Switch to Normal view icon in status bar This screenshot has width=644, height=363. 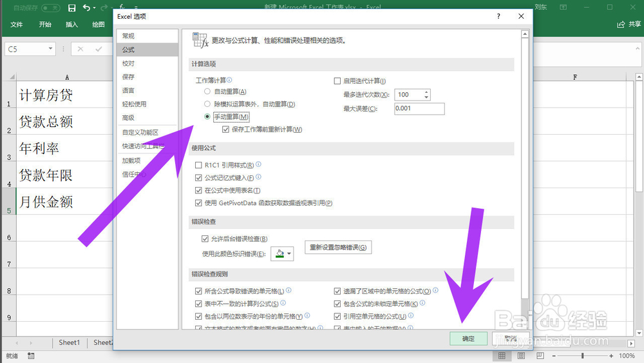click(x=502, y=356)
